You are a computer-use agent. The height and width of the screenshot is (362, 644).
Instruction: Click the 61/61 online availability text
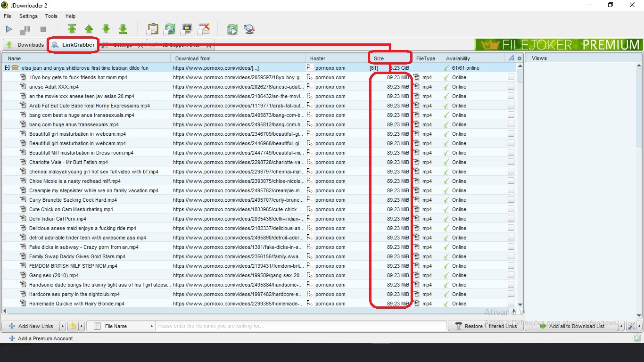coord(466,68)
